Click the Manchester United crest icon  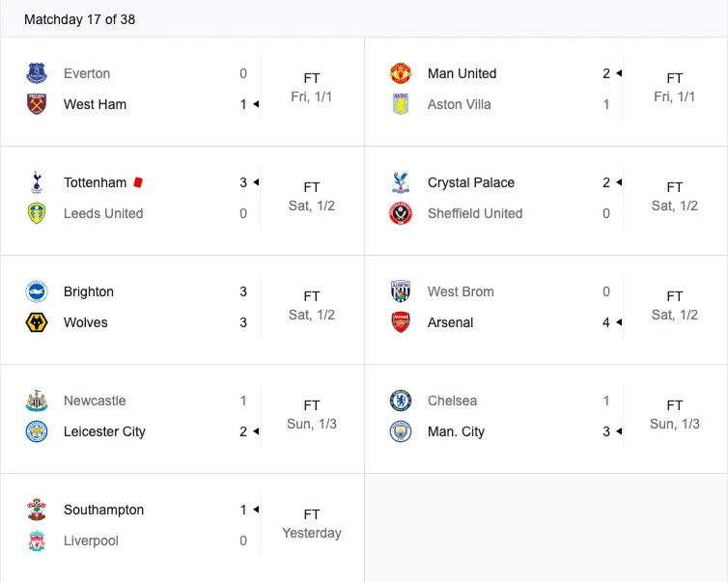[401, 73]
